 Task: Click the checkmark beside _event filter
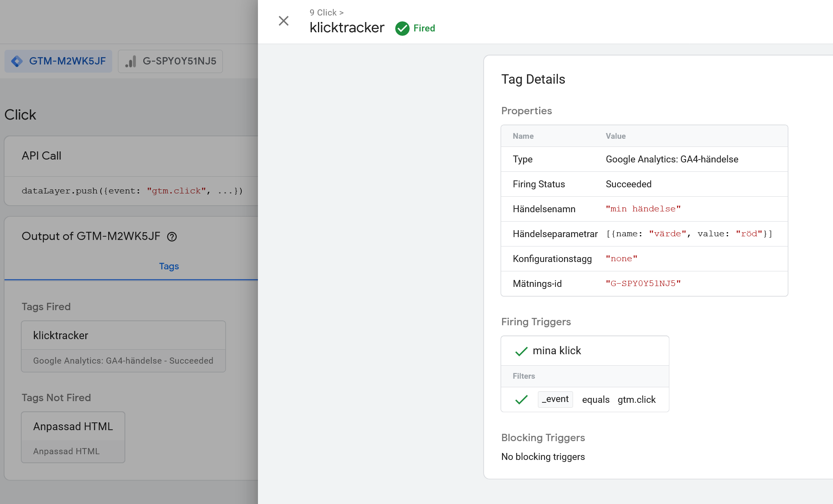[x=521, y=400]
